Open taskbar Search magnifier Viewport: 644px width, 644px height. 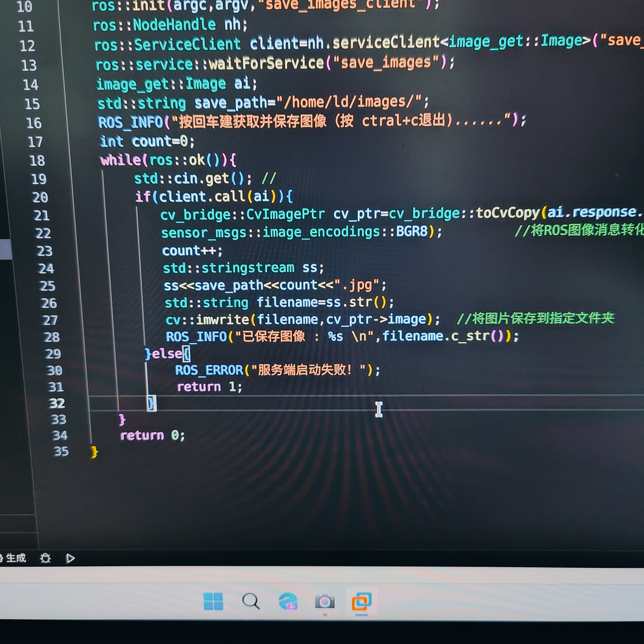tap(251, 601)
